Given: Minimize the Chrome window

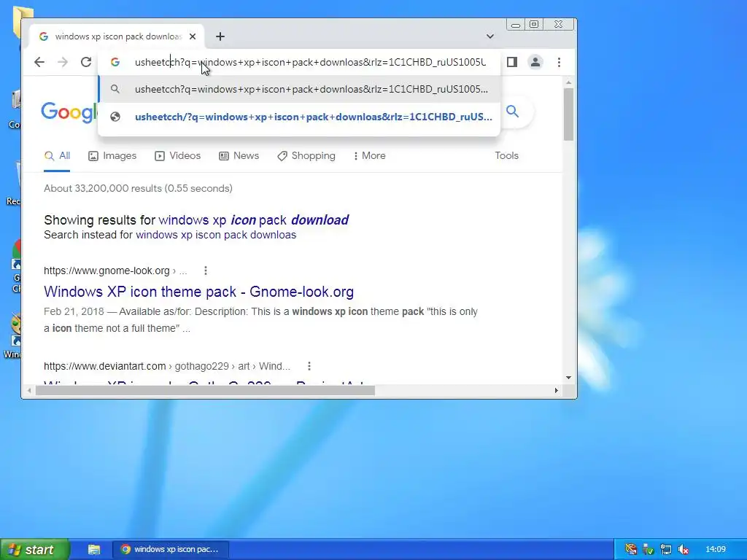Looking at the screenshot, I should click(x=516, y=24).
